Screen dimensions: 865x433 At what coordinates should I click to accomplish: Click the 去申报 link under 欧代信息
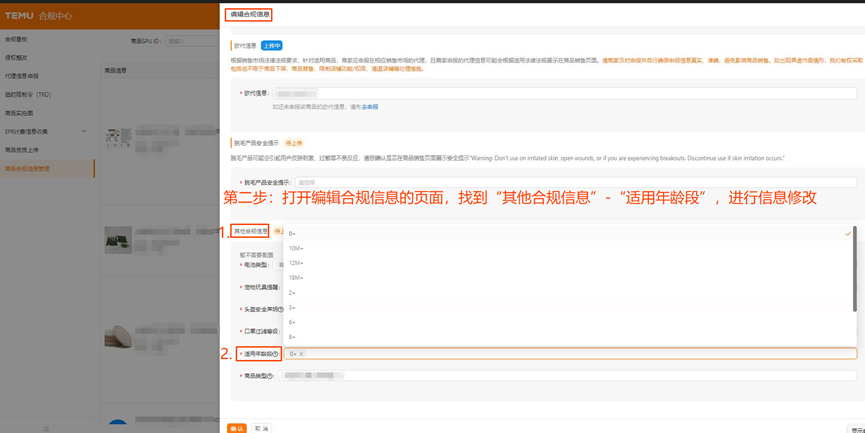point(370,107)
